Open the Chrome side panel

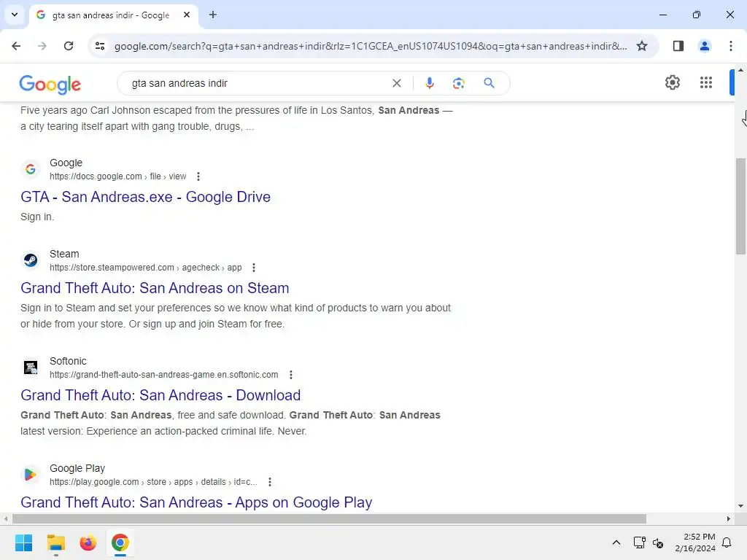678,46
